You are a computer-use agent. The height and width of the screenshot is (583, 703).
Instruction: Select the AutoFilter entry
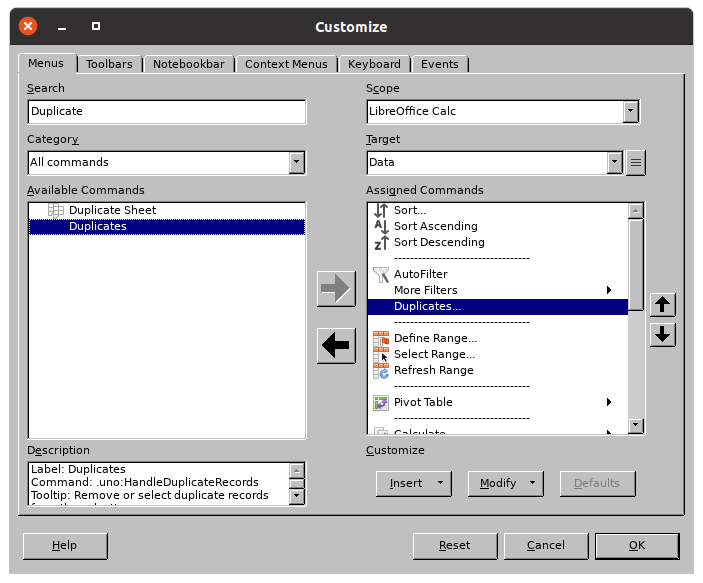point(420,274)
